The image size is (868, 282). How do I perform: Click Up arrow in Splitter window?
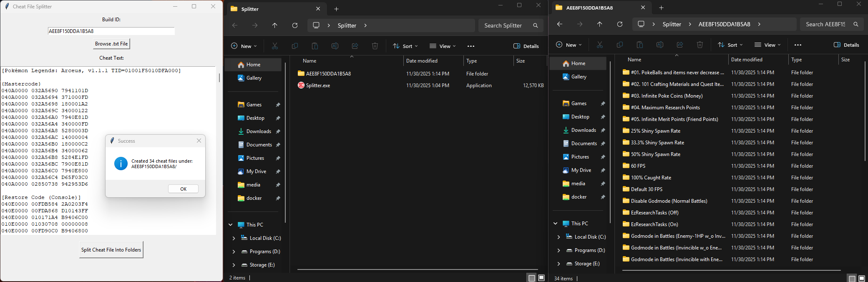coord(275,25)
